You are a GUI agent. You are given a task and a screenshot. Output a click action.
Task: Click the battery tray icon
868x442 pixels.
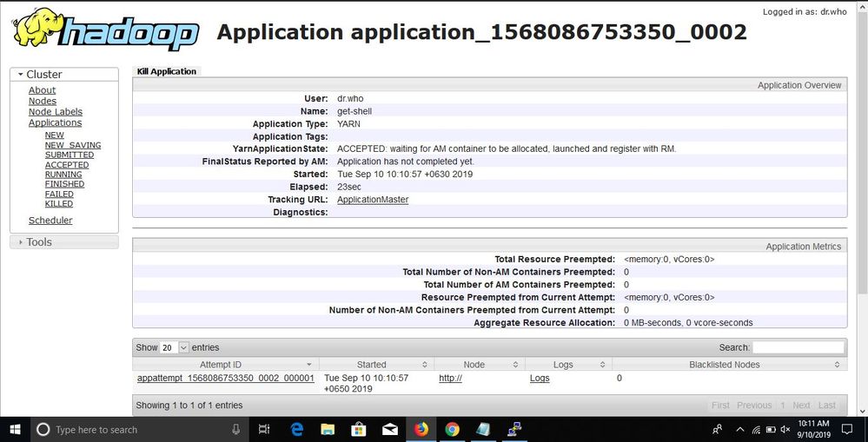[x=772, y=429]
